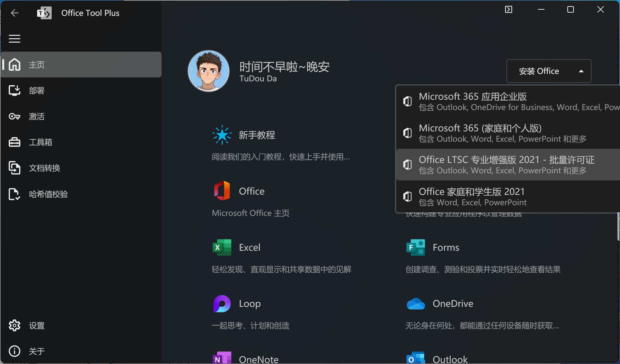Open the Loop app icon

click(222, 304)
